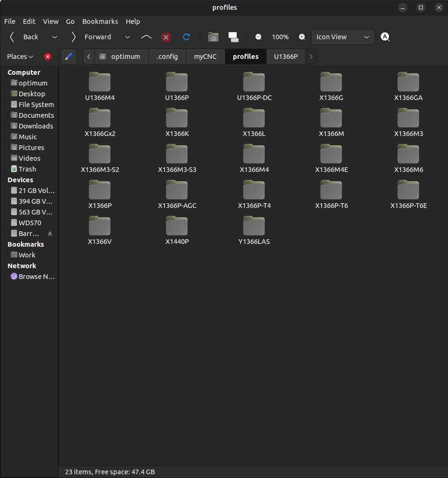
Task: Zoom in with the plus magnifier
Action: pyautogui.click(x=302, y=37)
